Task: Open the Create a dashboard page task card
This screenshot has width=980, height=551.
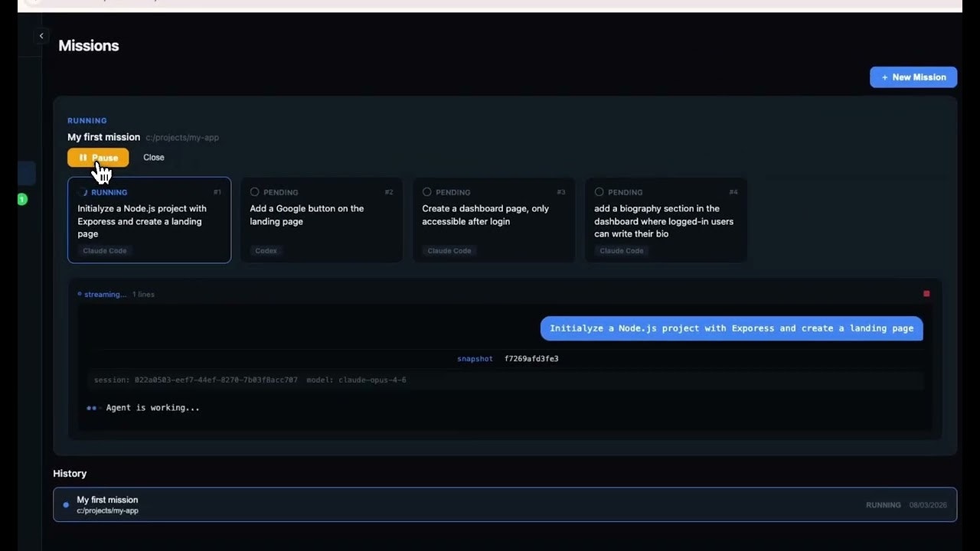Action: click(494, 220)
